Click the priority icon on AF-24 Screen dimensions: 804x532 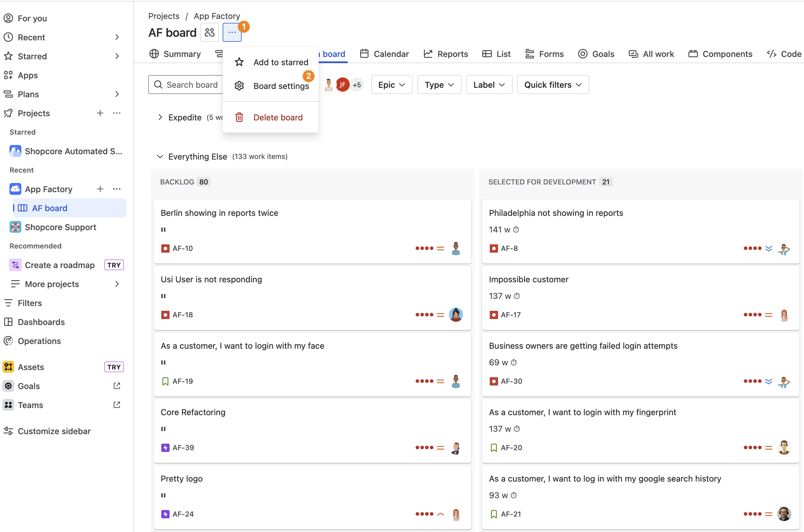coord(441,514)
